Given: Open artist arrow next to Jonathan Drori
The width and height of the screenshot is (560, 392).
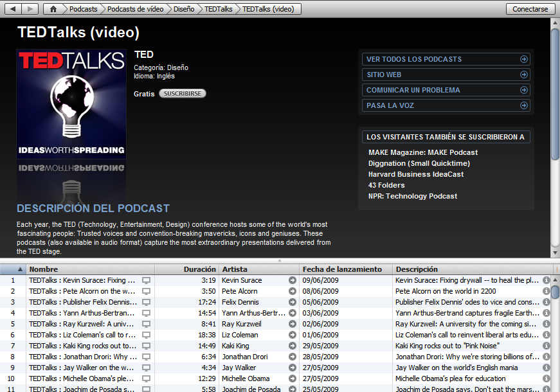Looking at the screenshot, I should tap(293, 357).
